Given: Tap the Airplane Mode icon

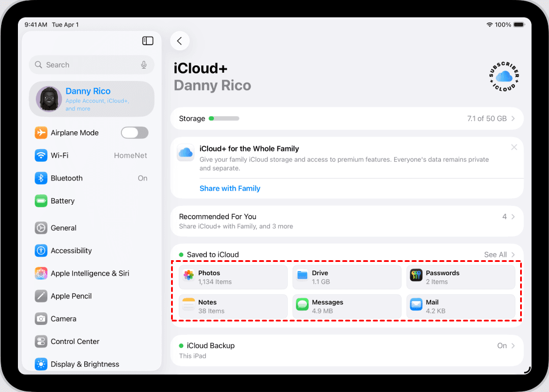Looking at the screenshot, I should (41, 133).
